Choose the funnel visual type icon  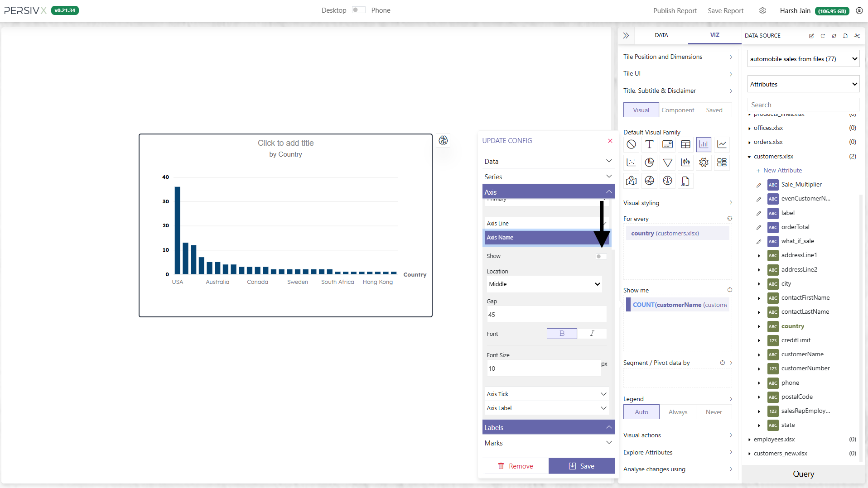pyautogui.click(x=667, y=163)
